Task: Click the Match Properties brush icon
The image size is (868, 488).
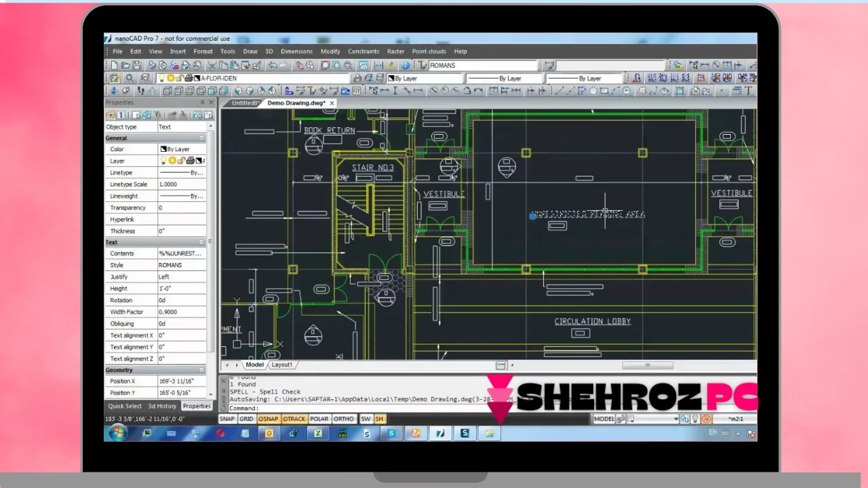Action: pos(257,65)
